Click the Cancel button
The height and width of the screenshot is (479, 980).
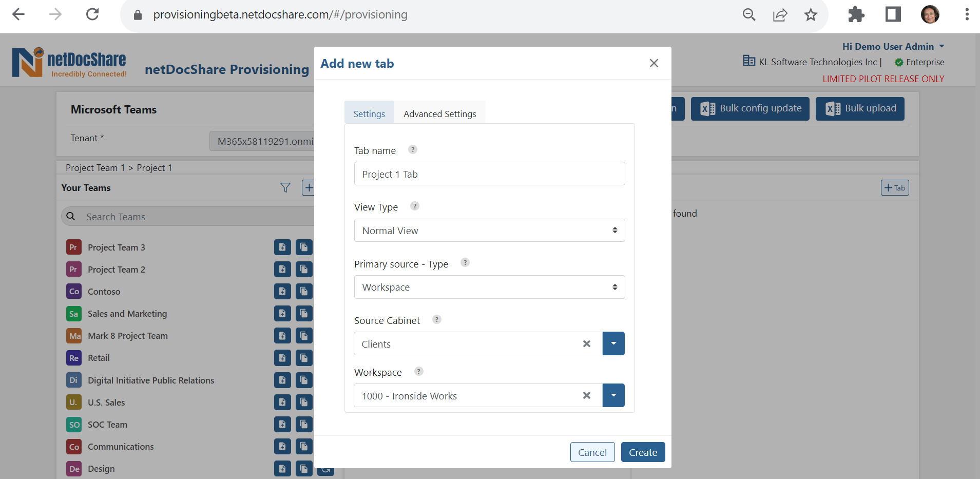coord(592,452)
